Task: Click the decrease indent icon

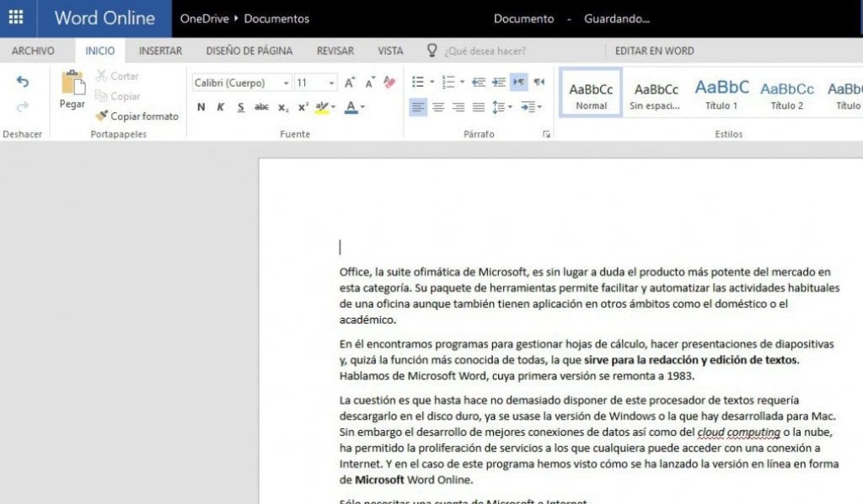Action: 479,82
